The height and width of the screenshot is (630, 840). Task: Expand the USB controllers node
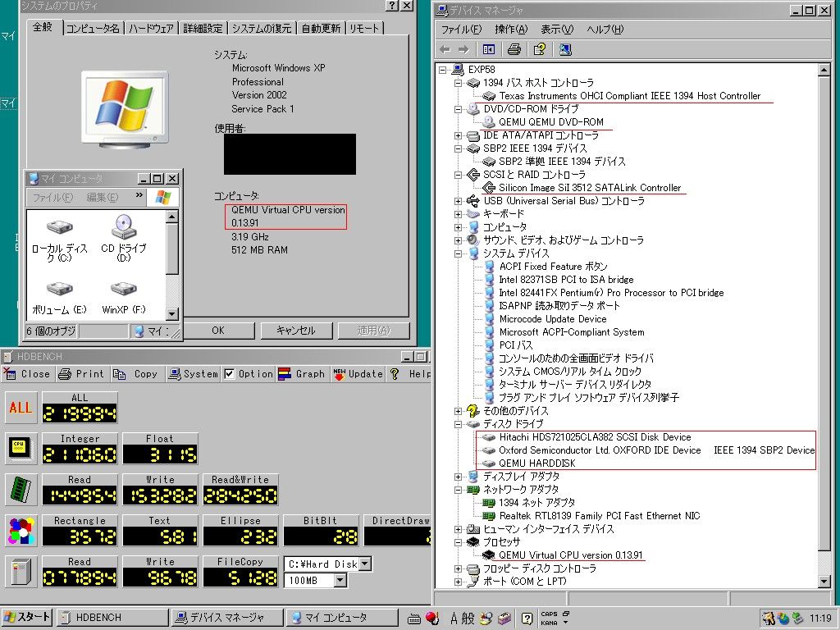pos(458,202)
